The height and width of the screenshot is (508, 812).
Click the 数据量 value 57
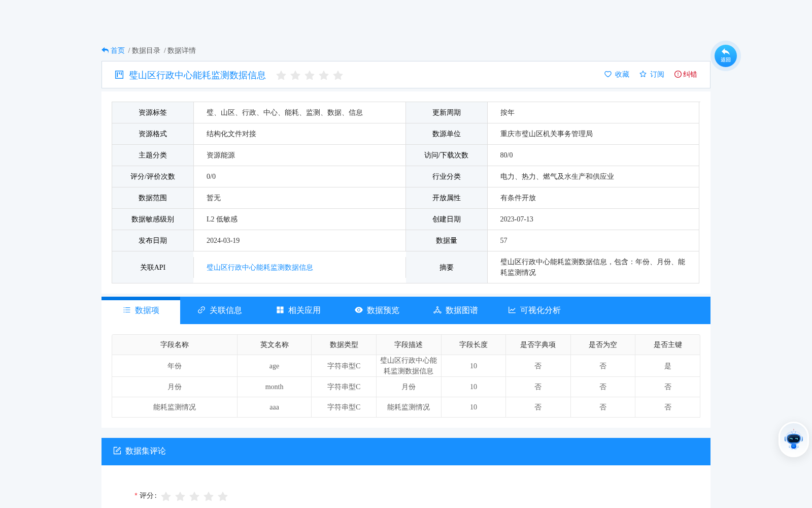504,240
